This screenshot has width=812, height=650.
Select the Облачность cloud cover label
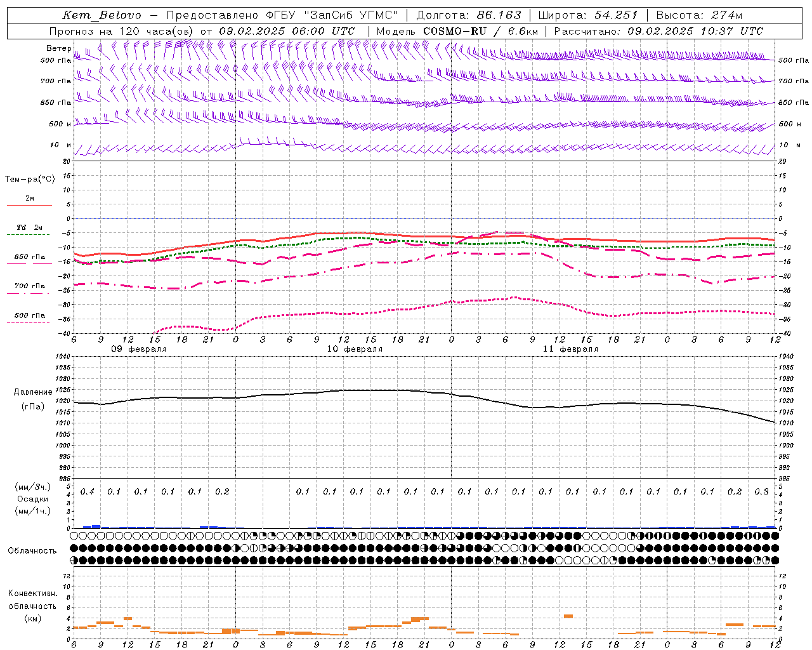click(32, 551)
